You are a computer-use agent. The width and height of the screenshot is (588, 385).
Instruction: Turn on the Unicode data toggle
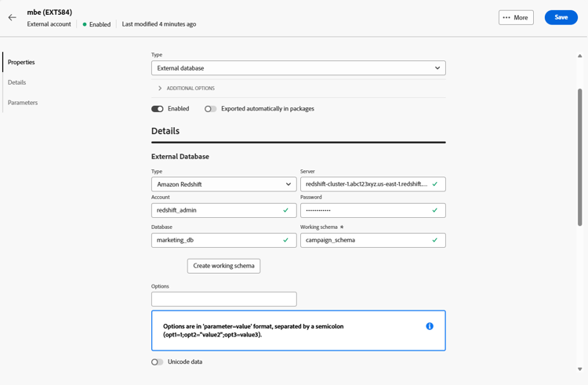pyautogui.click(x=158, y=362)
